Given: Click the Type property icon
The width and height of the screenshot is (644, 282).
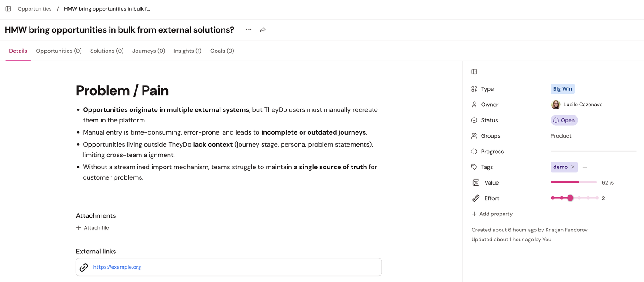Looking at the screenshot, I should click(x=474, y=88).
